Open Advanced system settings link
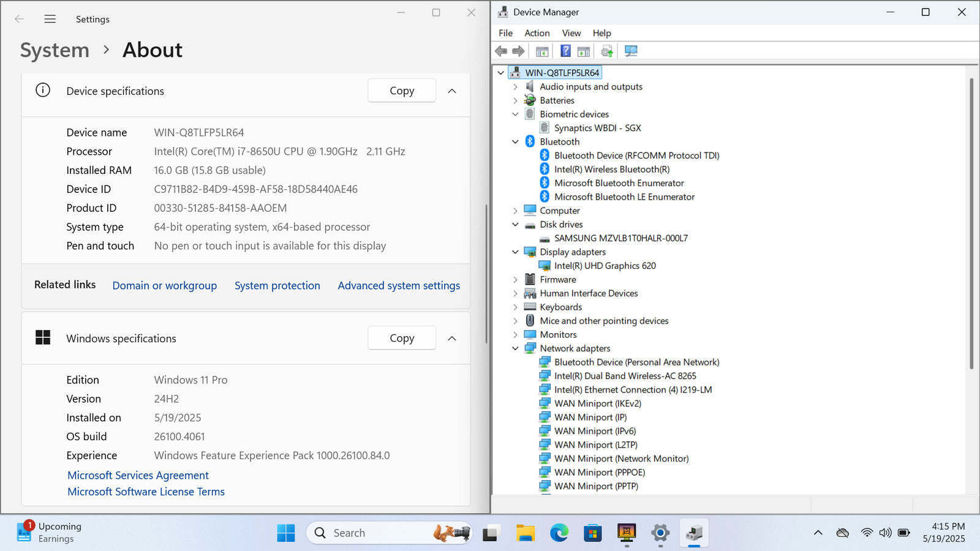980x551 pixels. (399, 285)
